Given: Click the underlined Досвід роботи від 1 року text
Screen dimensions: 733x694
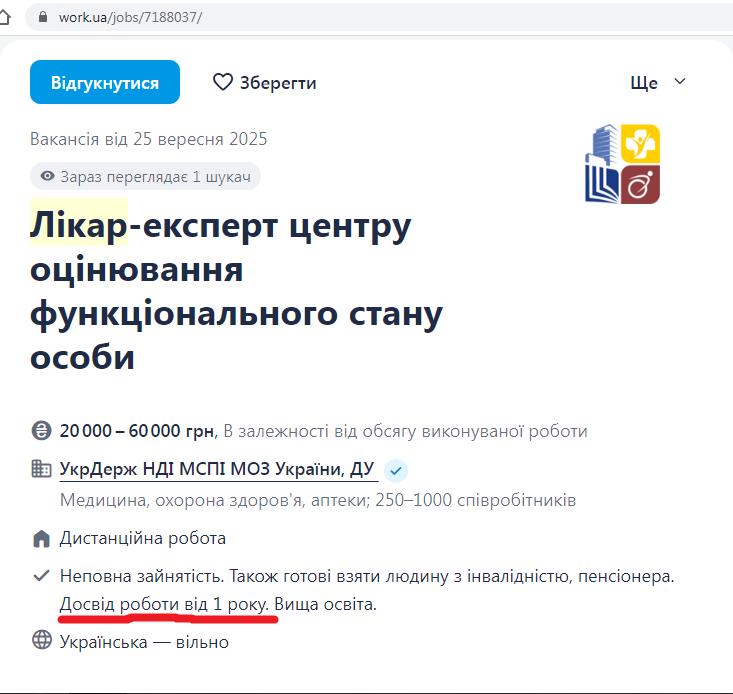Looking at the screenshot, I should 164,605.
